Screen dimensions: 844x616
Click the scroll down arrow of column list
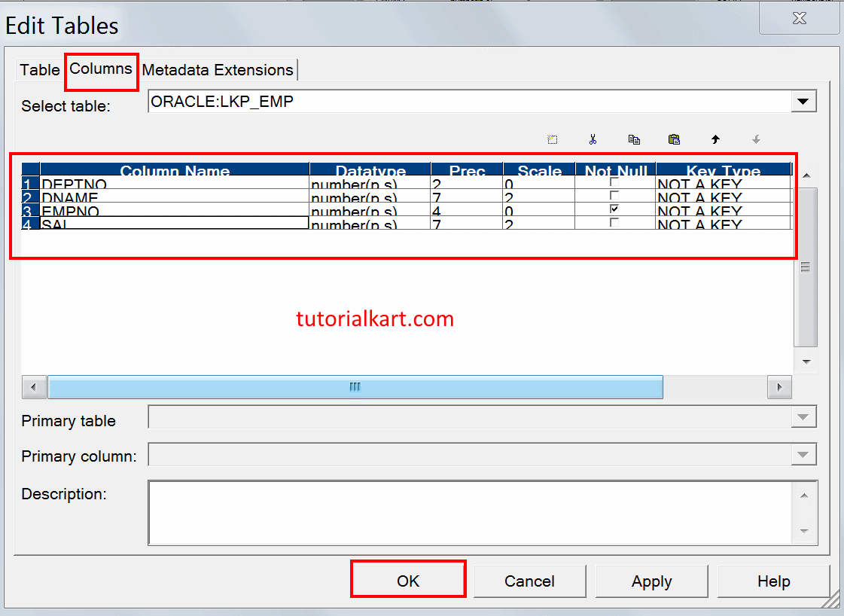click(x=806, y=361)
